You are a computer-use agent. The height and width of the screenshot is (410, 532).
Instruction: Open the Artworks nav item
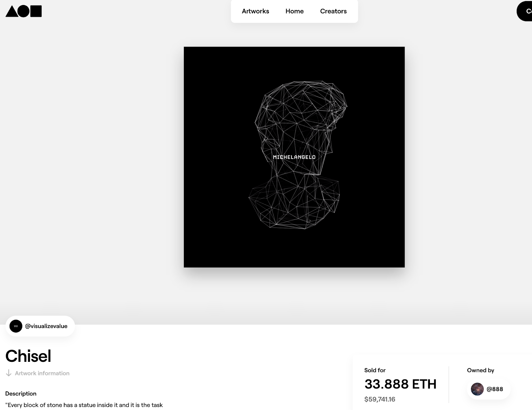(x=255, y=11)
